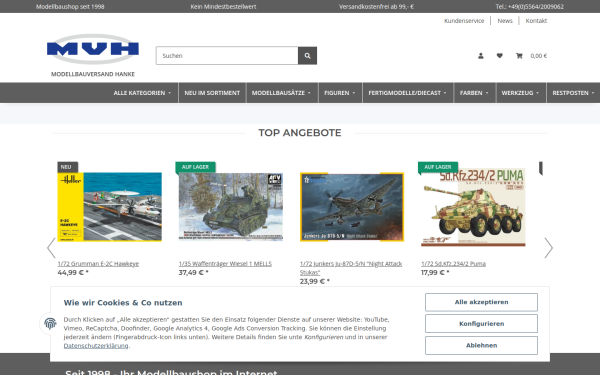Expand the Figuren dropdown
This screenshot has width=600, height=375.
[x=340, y=93]
